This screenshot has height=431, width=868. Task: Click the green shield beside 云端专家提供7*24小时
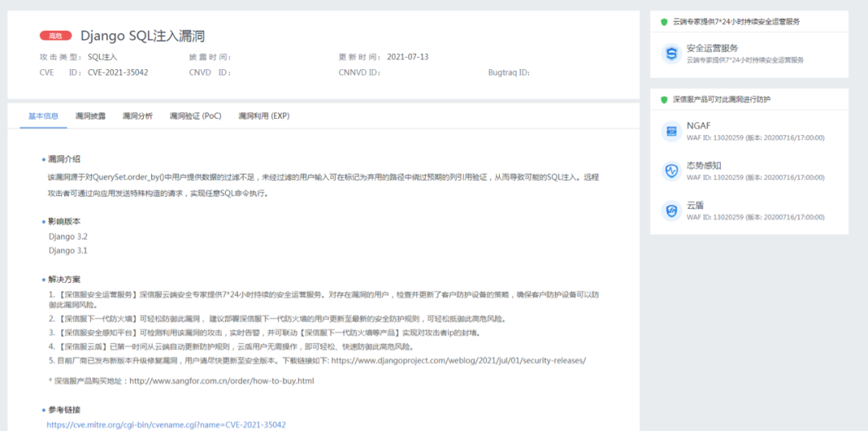point(665,22)
